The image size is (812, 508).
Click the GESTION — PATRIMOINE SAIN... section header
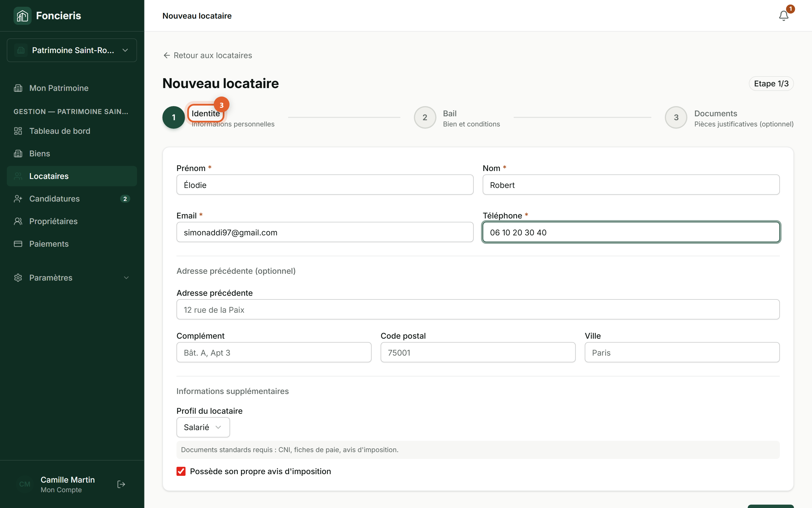click(x=71, y=111)
